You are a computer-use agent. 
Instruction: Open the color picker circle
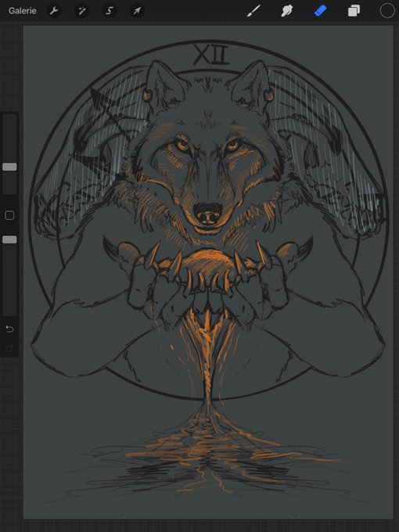point(387,10)
